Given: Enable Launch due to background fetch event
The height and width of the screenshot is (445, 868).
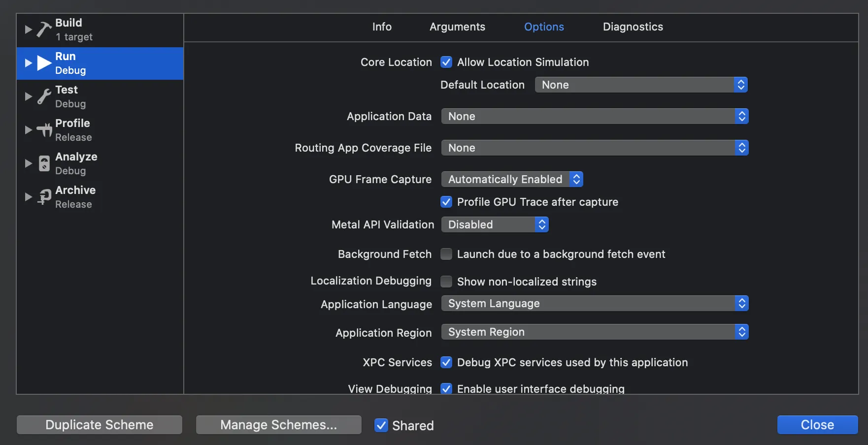Looking at the screenshot, I should [446, 254].
